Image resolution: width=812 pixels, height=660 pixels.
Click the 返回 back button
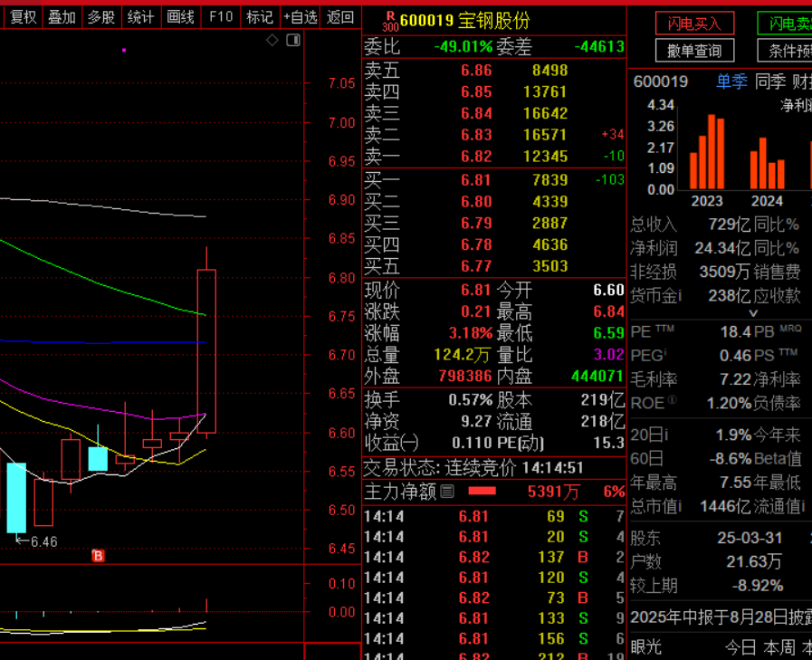(x=340, y=17)
